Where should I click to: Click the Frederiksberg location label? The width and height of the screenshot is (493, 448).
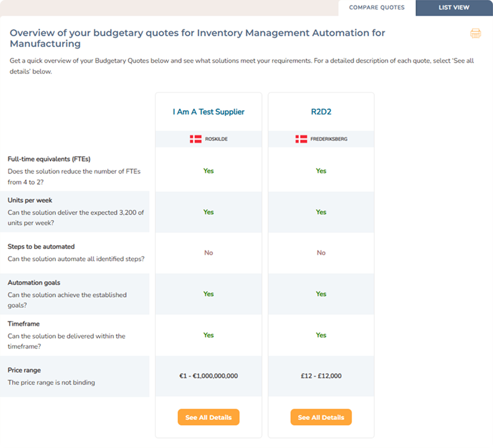pyautogui.click(x=328, y=139)
